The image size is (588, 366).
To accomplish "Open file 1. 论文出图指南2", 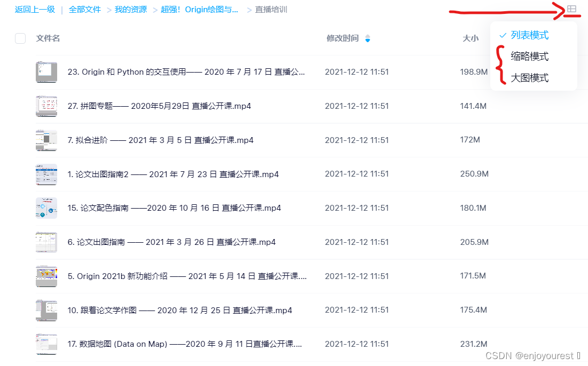I will point(173,174).
